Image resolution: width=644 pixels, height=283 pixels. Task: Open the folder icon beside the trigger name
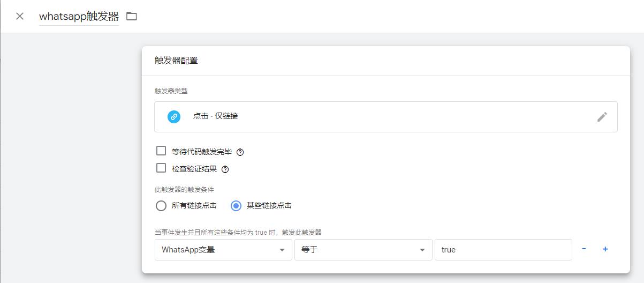click(132, 16)
